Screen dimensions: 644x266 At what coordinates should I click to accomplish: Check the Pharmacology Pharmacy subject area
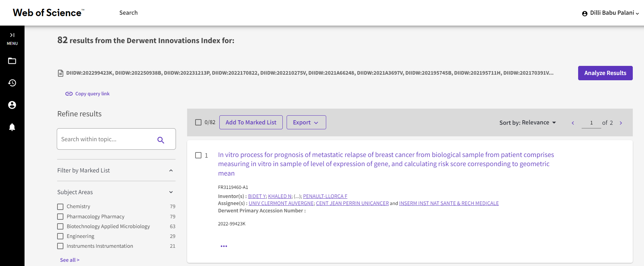tap(60, 217)
